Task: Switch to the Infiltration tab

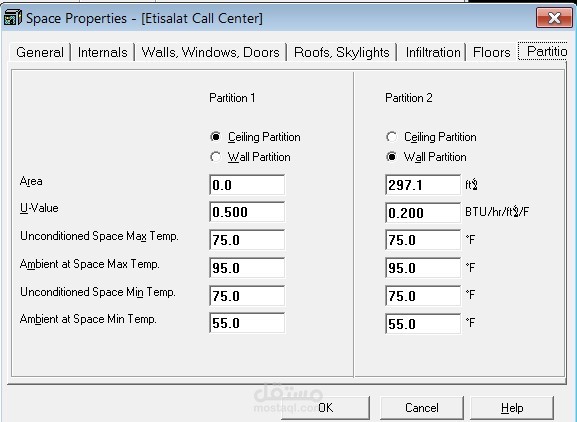Action: coord(433,52)
